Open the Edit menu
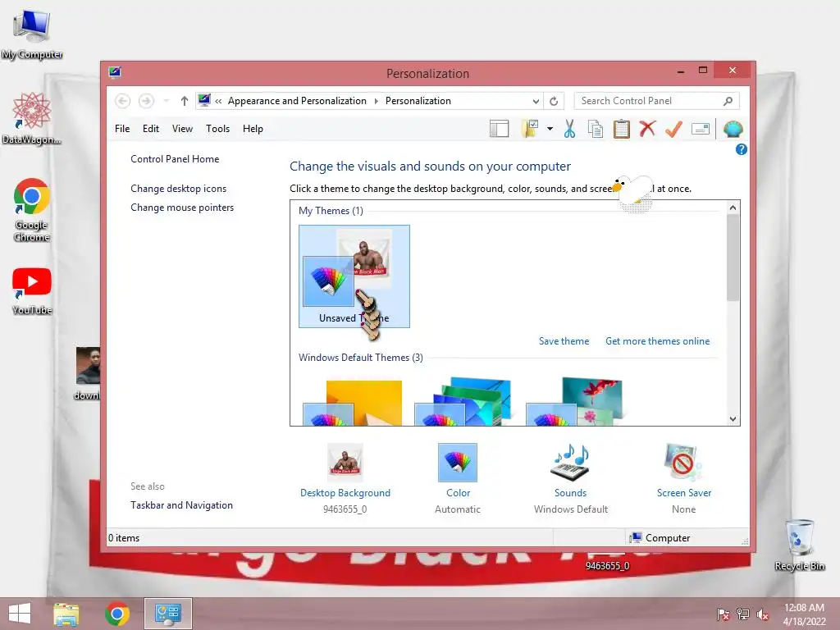The width and height of the screenshot is (840, 630). (151, 129)
